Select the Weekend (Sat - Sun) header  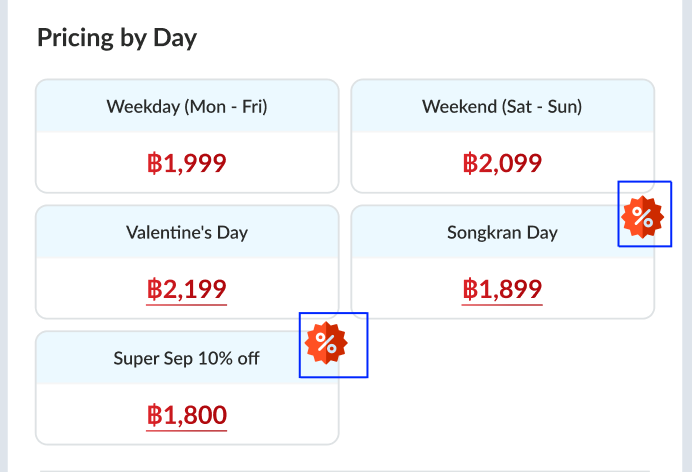(x=502, y=106)
